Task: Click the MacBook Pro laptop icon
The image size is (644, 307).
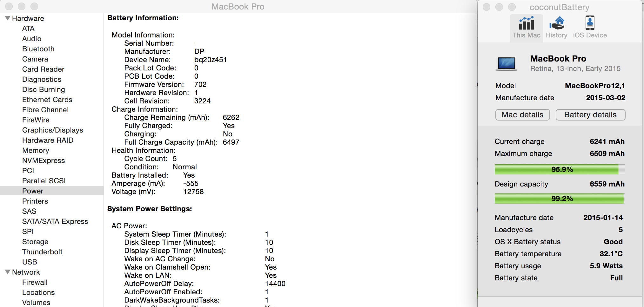Action: tap(506, 63)
